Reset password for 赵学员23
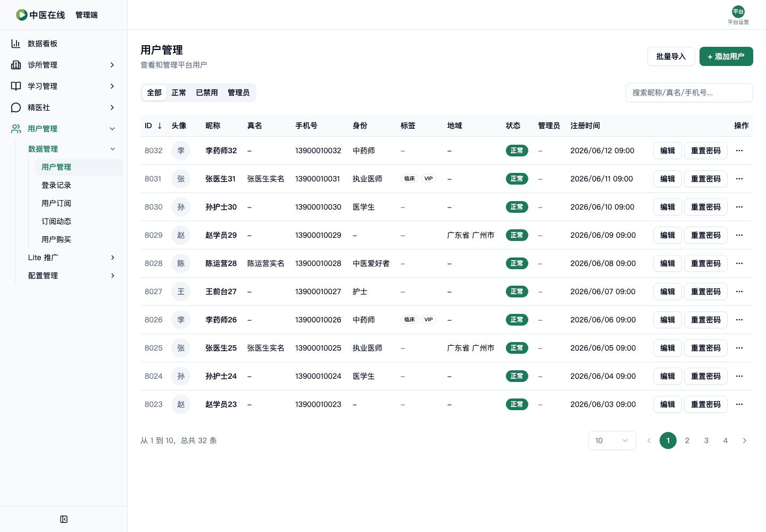 coord(706,404)
